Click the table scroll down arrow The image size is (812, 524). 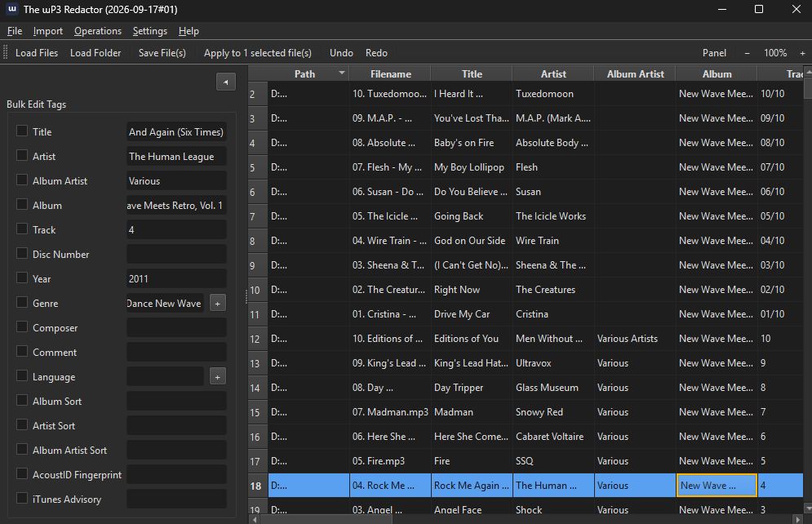pyautogui.click(x=807, y=508)
